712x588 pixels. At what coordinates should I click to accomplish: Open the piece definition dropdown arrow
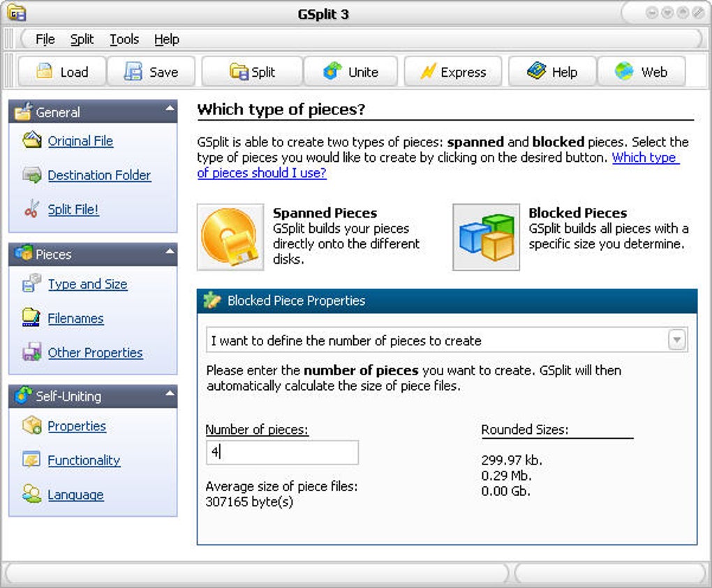coord(676,340)
